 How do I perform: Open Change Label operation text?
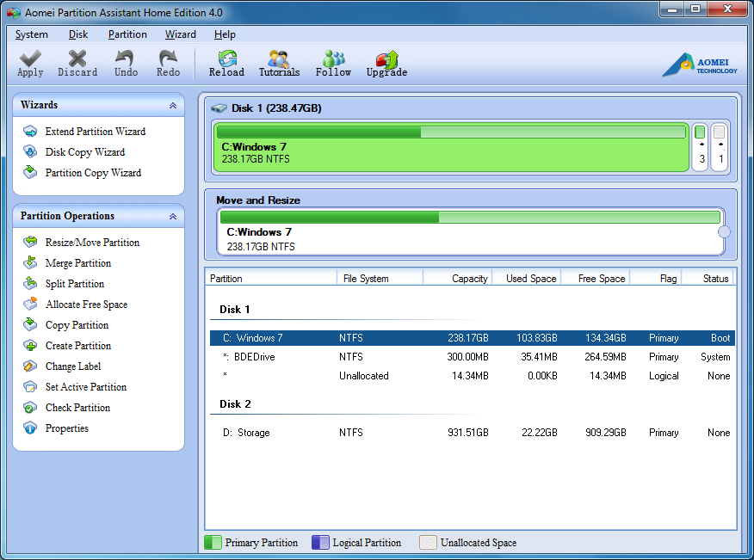click(73, 366)
